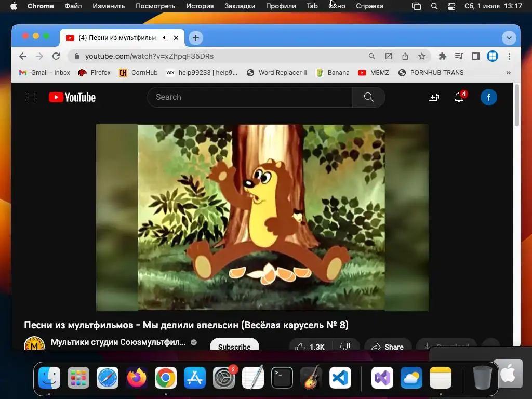This screenshot has height=399, width=532.
Task: Open the Профили menu
Action: point(281,6)
